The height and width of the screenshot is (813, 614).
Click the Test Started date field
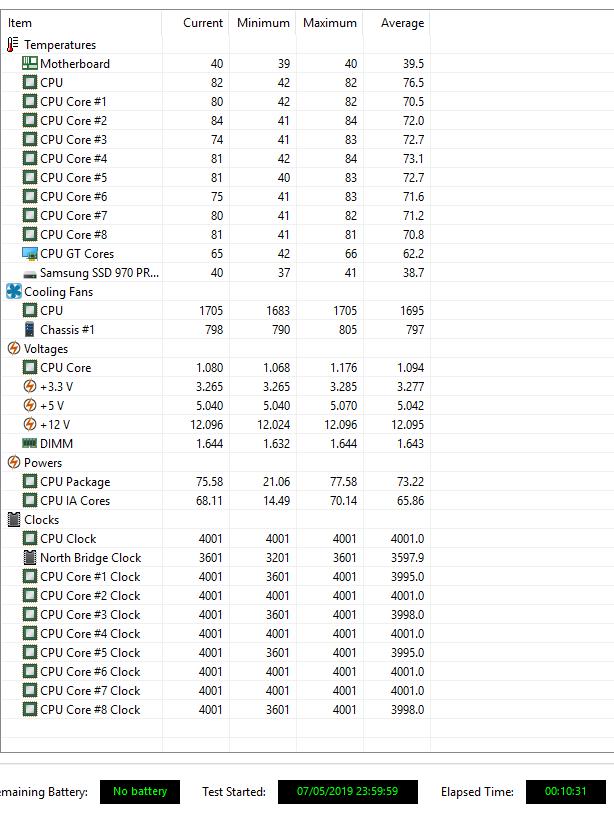pos(347,792)
